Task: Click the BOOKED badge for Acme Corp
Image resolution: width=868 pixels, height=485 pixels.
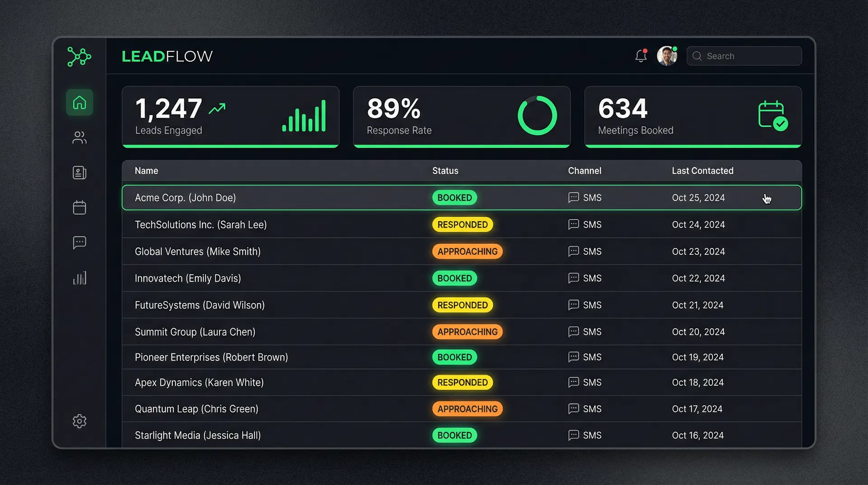Action: coord(455,197)
